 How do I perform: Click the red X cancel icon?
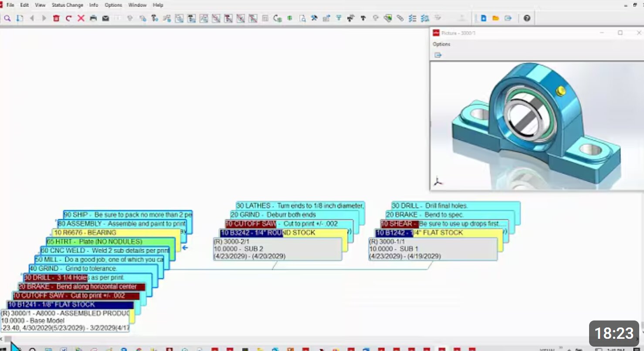[81, 18]
